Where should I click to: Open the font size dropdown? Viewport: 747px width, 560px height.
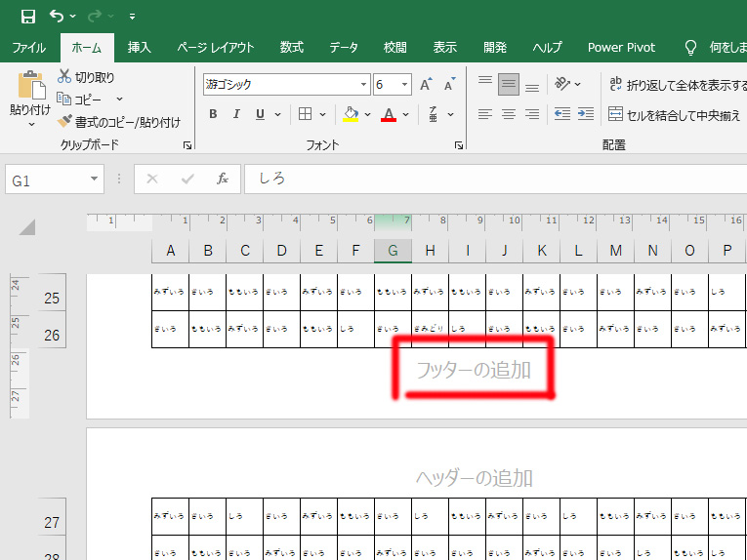[x=405, y=85]
